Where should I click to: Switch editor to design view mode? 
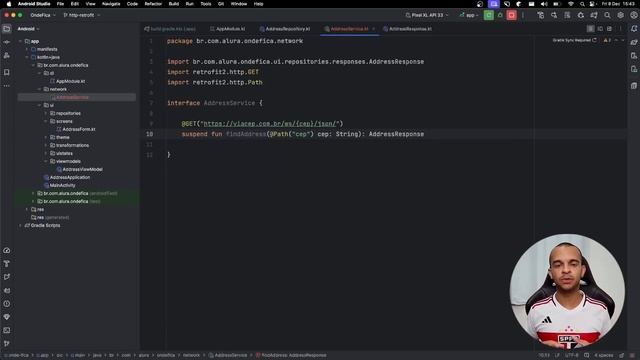[x=609, y=29]
